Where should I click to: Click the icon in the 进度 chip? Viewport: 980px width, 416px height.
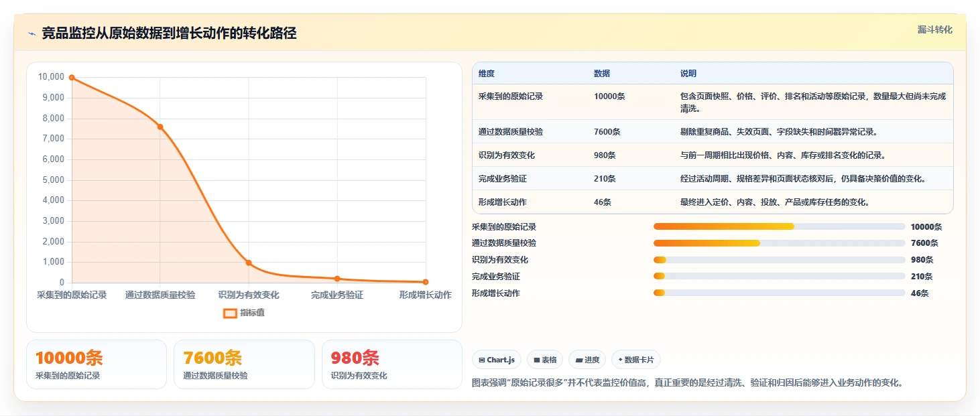tap(579, 360)
